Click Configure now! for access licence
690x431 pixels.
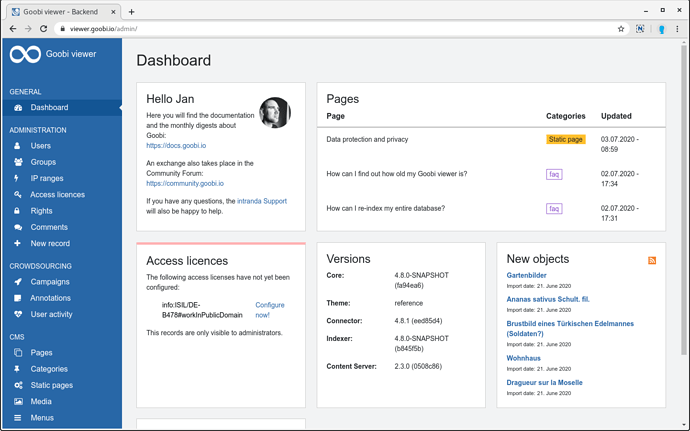[270, 310]
